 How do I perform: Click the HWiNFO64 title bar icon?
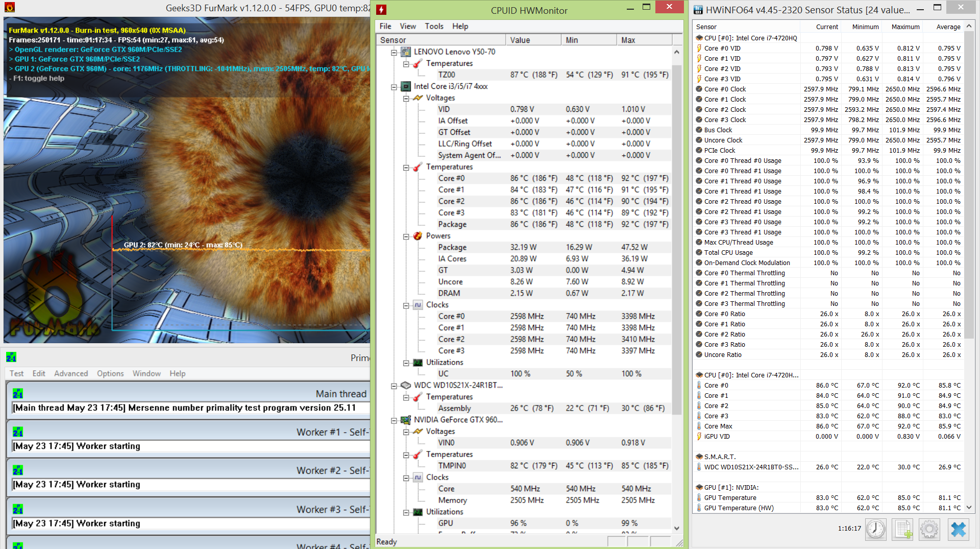pos(697,10)
